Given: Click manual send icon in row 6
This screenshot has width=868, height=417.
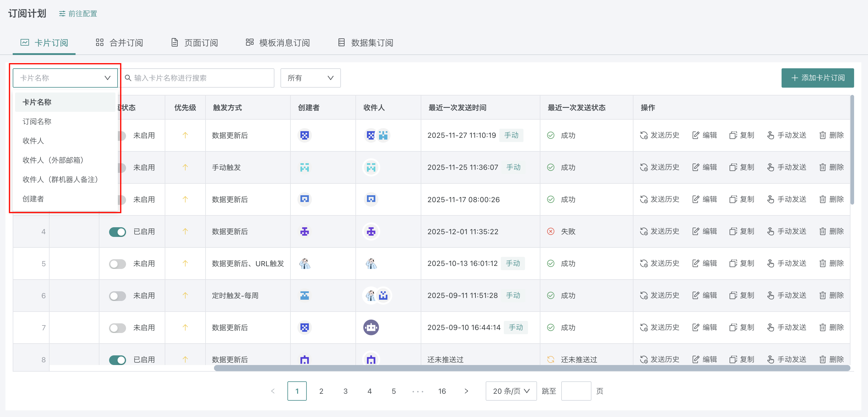Looking at the screenshot, I should (771, 296).
